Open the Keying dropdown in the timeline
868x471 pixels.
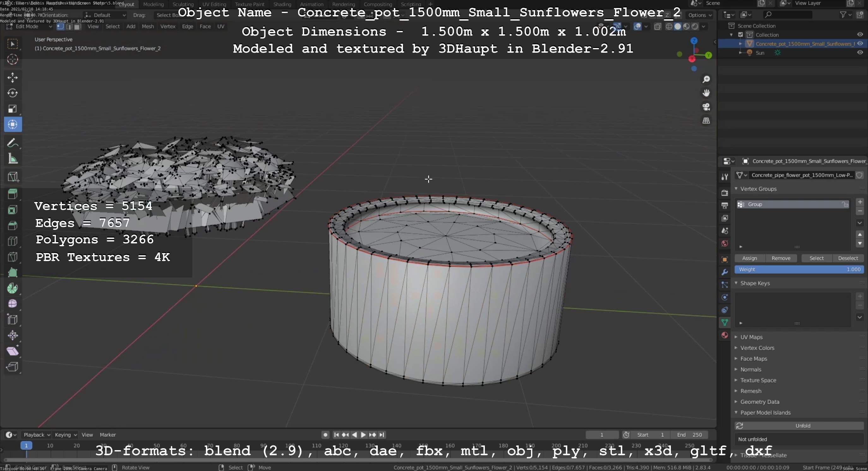point(65,435)
